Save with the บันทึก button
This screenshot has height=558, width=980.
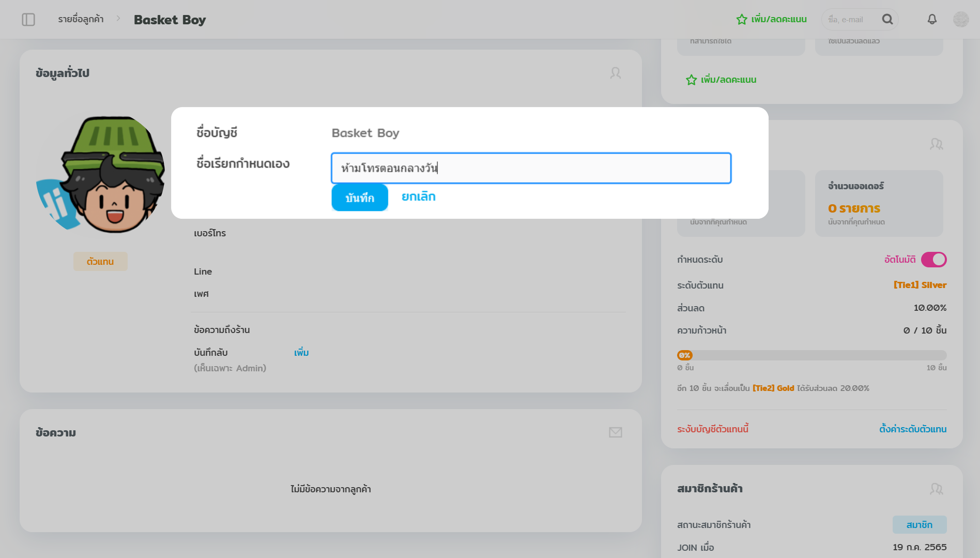click(359, 197)
